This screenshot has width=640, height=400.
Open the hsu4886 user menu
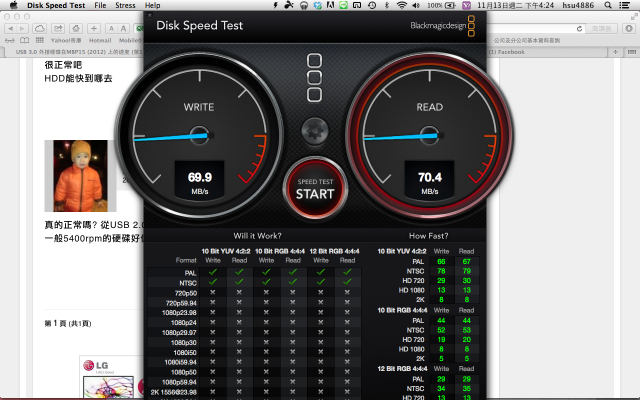tap(578, 5)
